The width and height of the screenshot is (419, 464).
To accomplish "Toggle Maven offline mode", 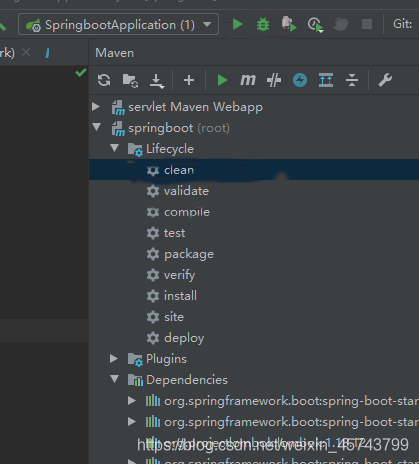I will [x=274, y=80].
